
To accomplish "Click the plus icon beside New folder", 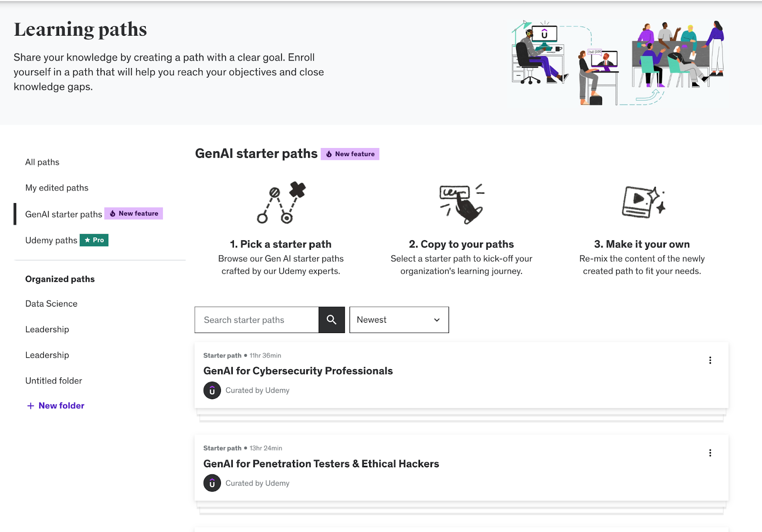I will pyautogui.click(x=30, y=406).
